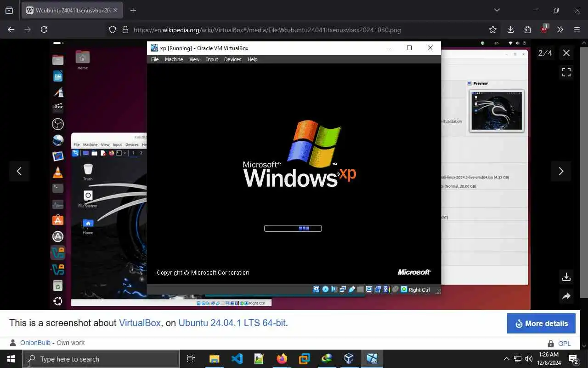
Task: Open the Firefox hamburger application menu
Action: (x=577, y=29)
